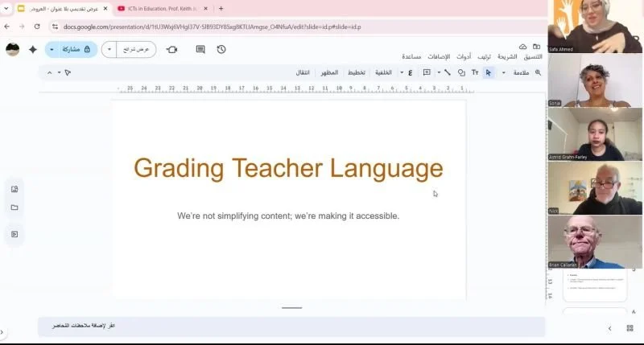This screenshot has height=345, width=644.
Task: Open the ترتيب arrange menu
Action: 485,56
